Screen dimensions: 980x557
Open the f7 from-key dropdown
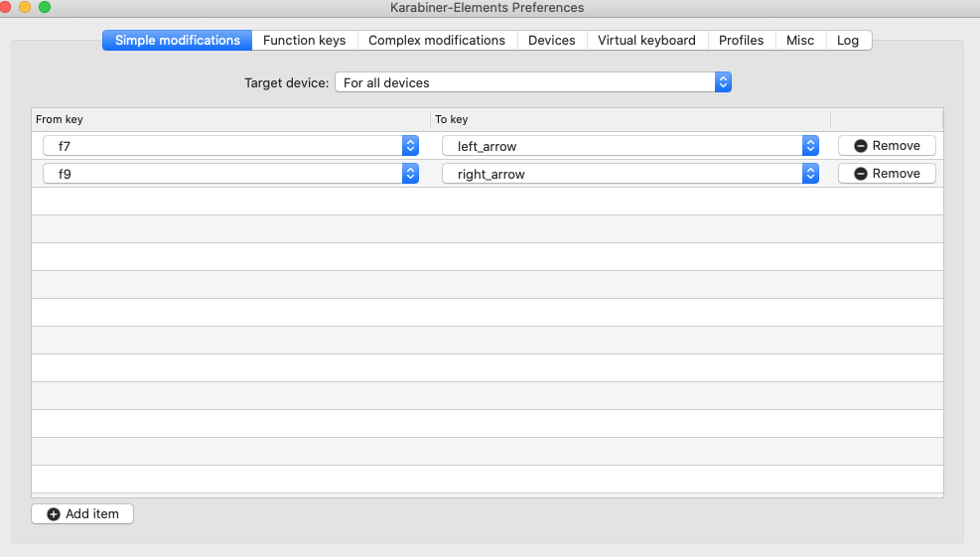[x=230, y=146]
